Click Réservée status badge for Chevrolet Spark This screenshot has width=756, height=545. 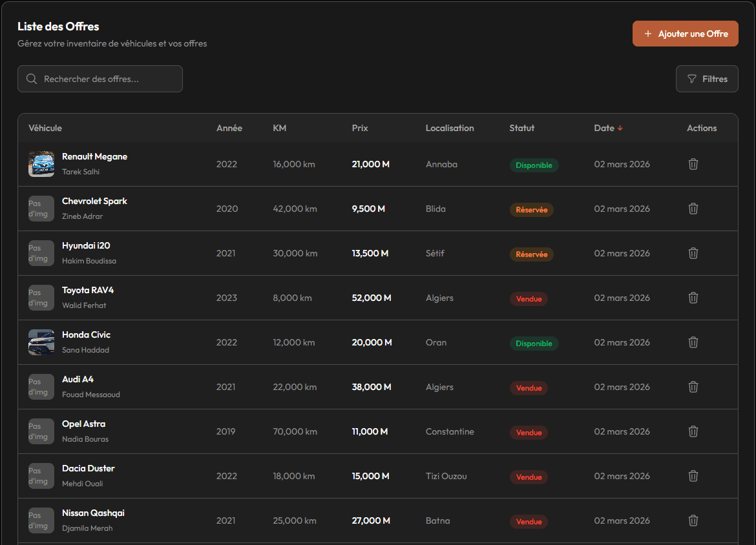click(x=531, y=210)
